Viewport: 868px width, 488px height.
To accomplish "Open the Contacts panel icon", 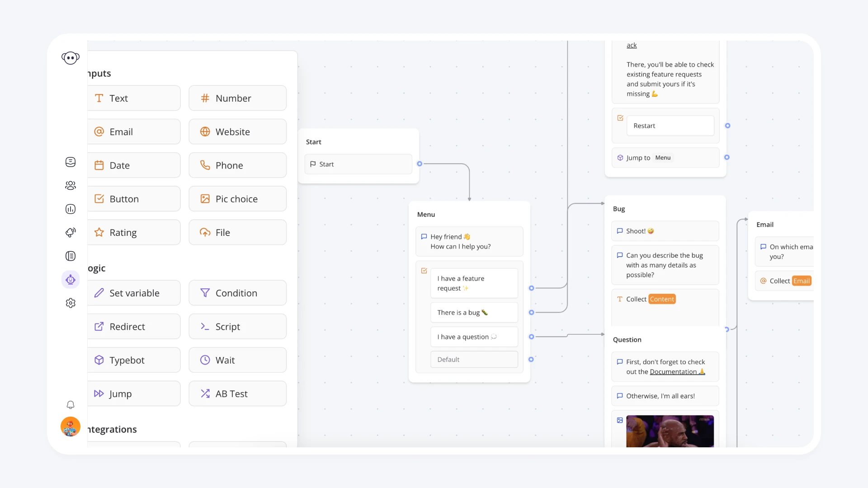I will tap(71, 185).
